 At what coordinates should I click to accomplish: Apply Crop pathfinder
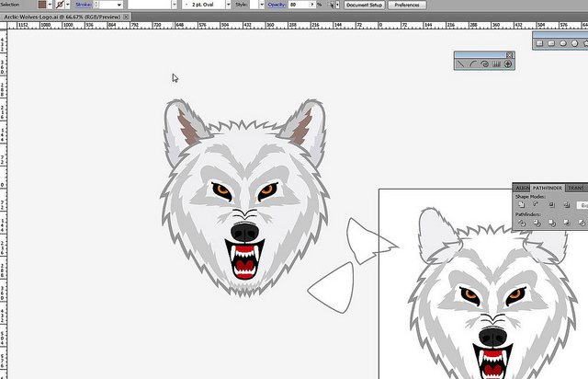[567, 223]
